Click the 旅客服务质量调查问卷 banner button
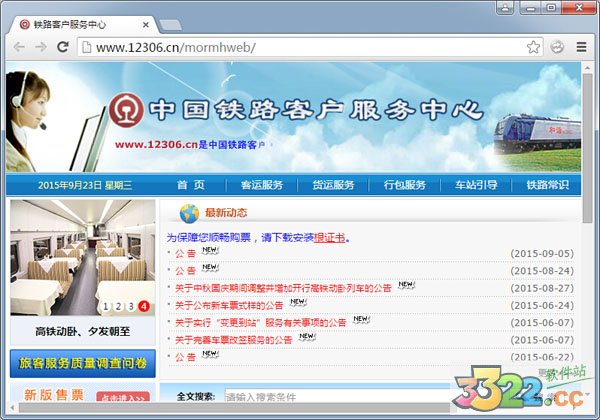 click(83, 363)
